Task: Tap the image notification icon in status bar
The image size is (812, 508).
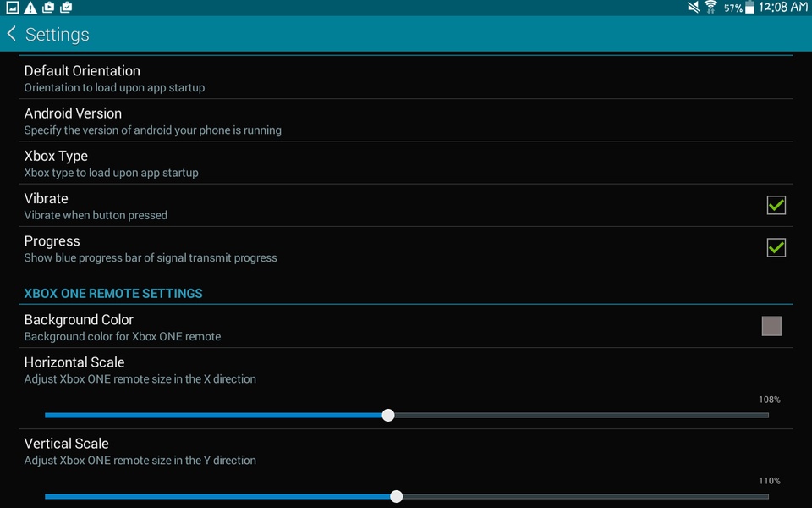Action: pyautogui.click(x=13, y=8)
